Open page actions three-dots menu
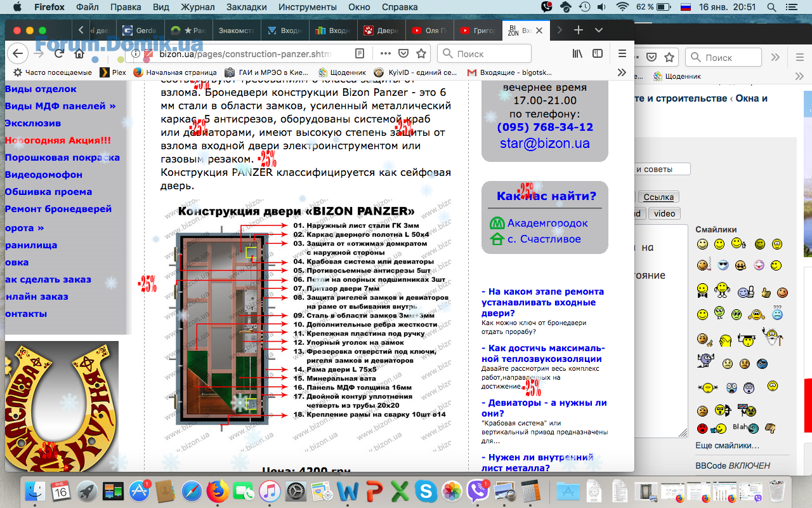Image resolution: width=812 pixels, height=508 pixels. (386, 53)
